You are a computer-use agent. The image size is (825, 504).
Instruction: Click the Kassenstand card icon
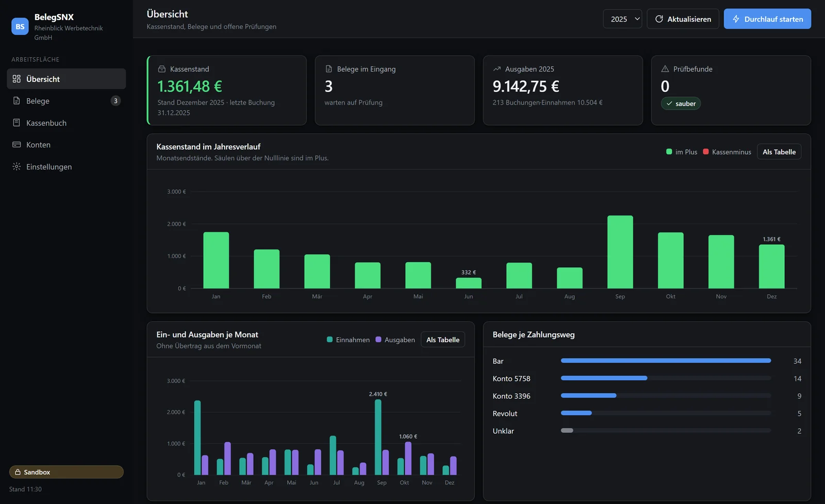coord(162,69)
